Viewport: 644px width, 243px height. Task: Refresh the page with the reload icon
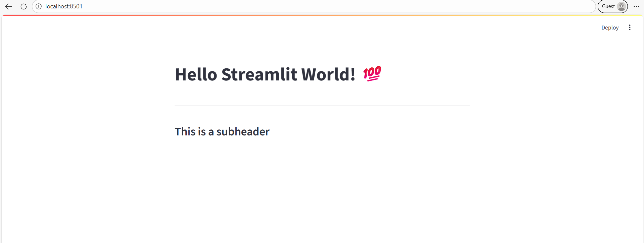click(23, 6)
